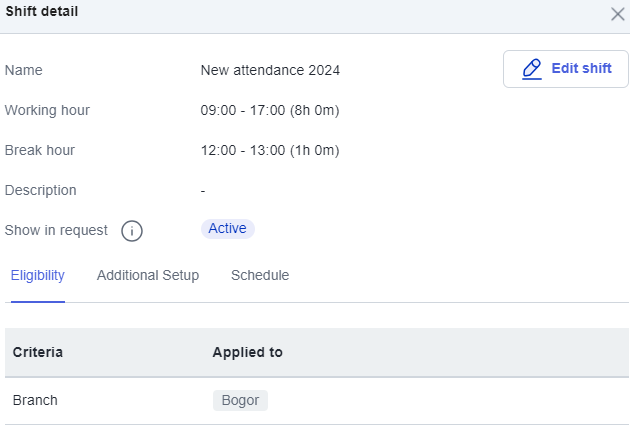Click the Shift detail panel title

(42, 11)
